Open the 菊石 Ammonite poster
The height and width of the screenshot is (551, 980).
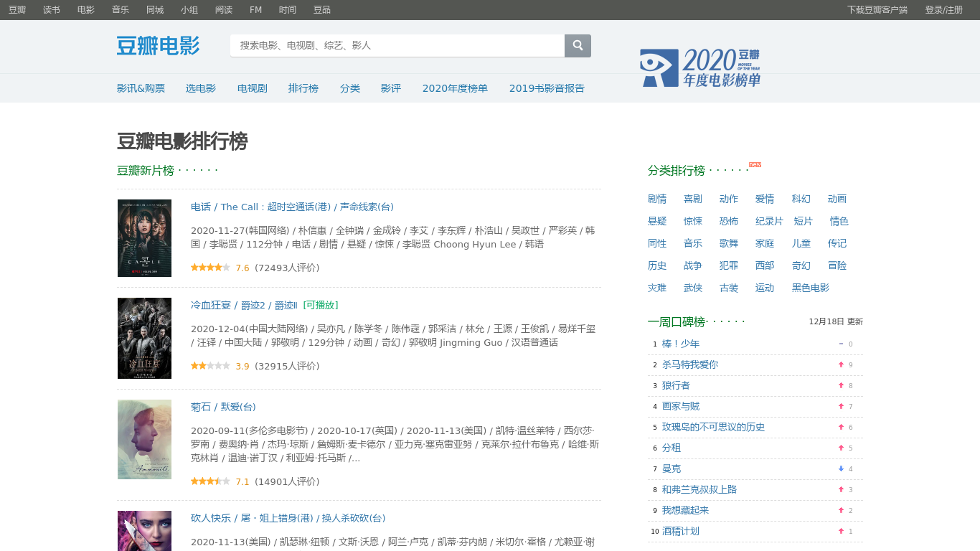pos(144,439)
